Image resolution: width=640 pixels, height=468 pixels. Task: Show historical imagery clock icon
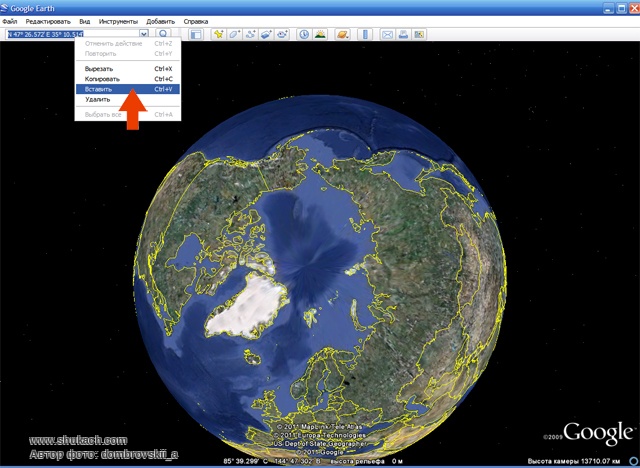coord(304,34)
